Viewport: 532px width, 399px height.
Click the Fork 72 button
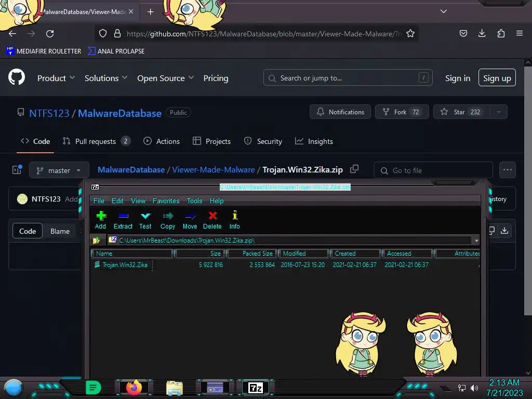(402, 112)
